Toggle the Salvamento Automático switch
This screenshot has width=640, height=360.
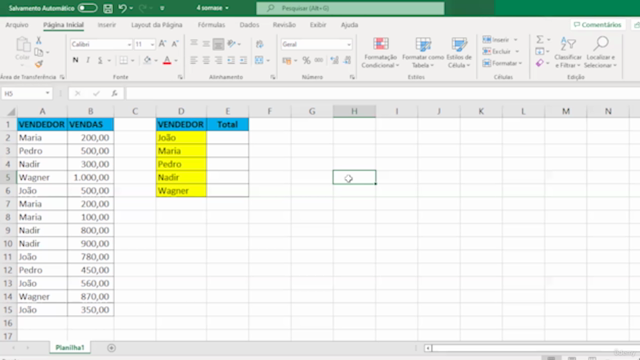pos(87,8)
